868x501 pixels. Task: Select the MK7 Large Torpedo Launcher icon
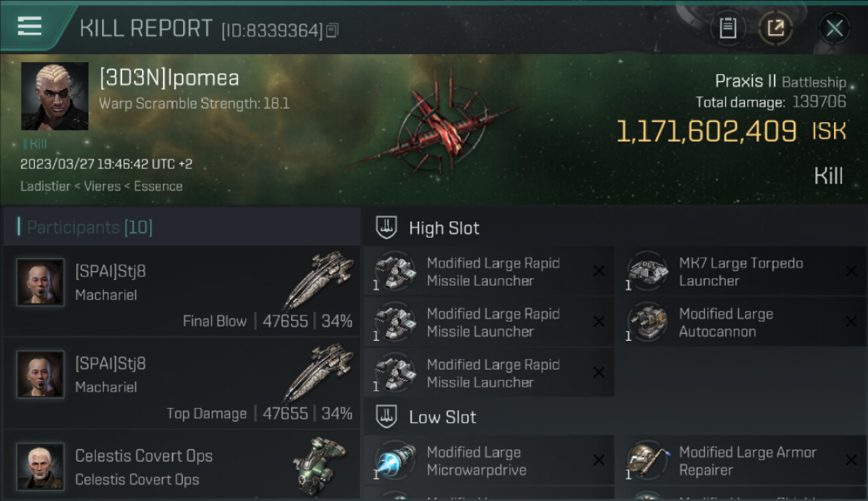point(647,271)
